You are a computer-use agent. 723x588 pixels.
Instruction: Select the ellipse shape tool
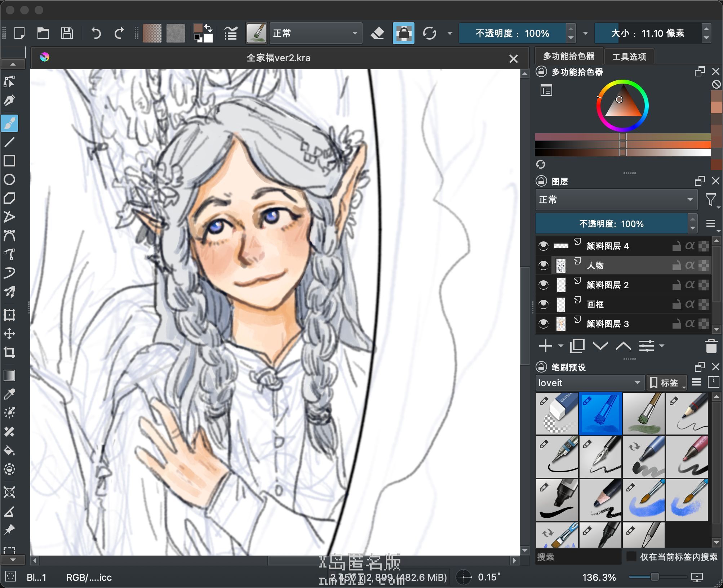point(9,179)
